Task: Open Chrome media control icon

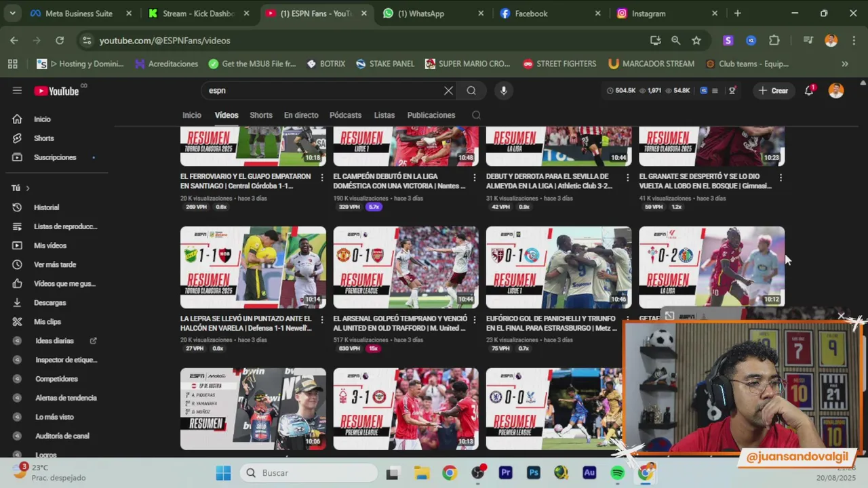Action: click(x=808, y=41)
